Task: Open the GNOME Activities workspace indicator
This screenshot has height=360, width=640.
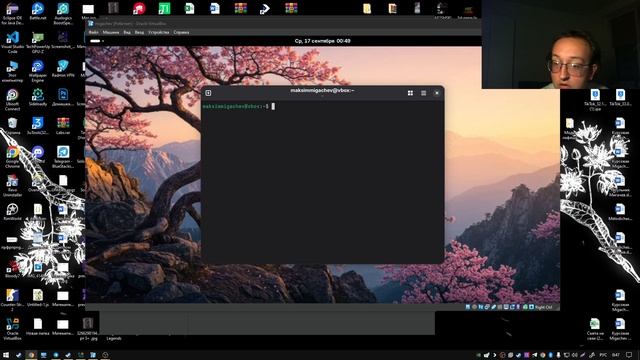Action: (97, 41)
